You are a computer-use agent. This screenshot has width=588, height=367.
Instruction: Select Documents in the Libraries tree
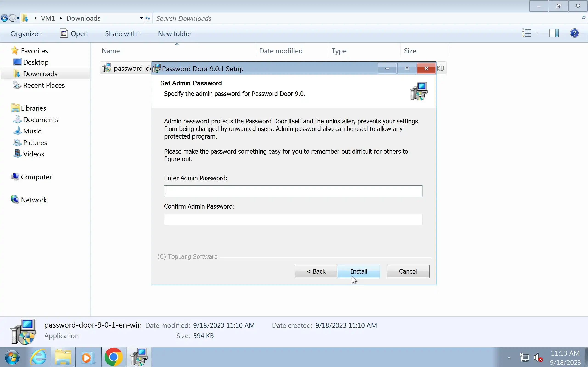click(x=40, y=120)
